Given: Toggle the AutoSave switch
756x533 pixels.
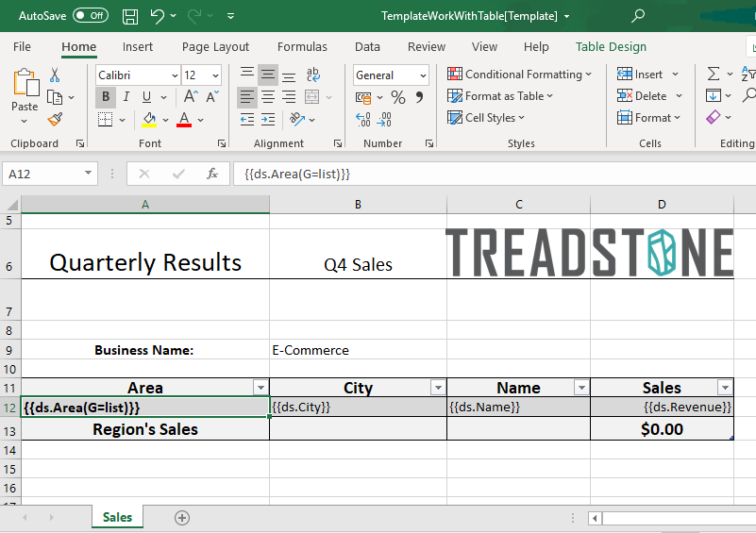Looking at the screenshot, I should pos(91,15).
